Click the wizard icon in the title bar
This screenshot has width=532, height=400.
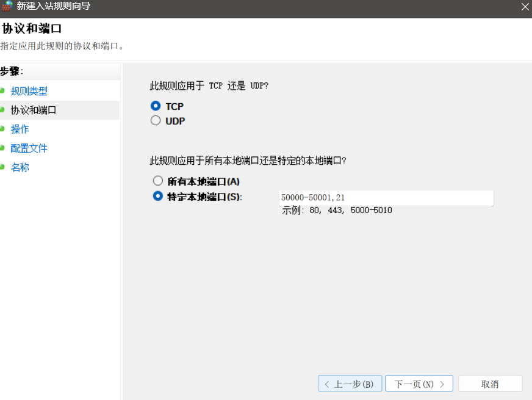coord(8,7)
